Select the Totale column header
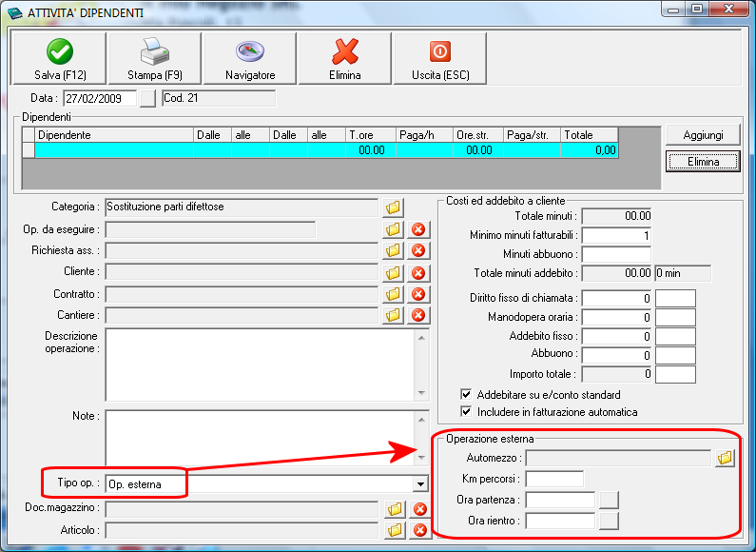This screenshot has width=756, height=552. (590, 135)
